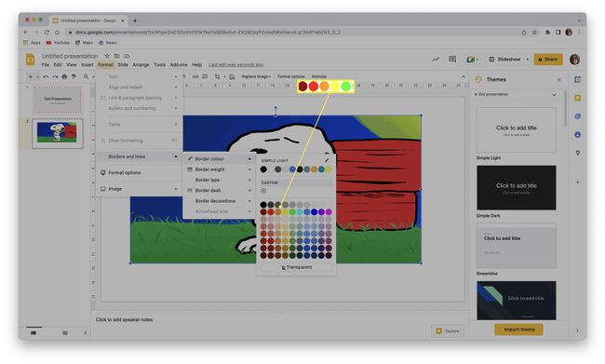Expand the Image submenu in Format menu

point(140,189)
